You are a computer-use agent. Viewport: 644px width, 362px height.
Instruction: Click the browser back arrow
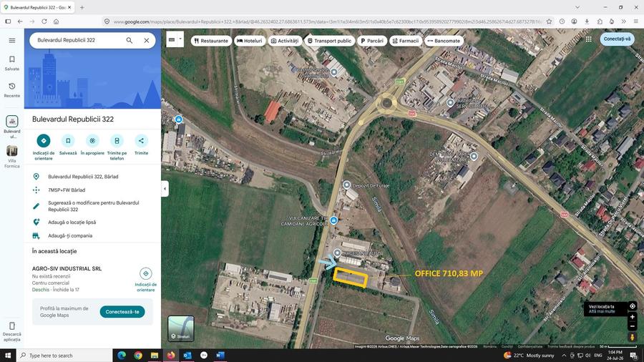pyautogui.click(x=20, y=21)
